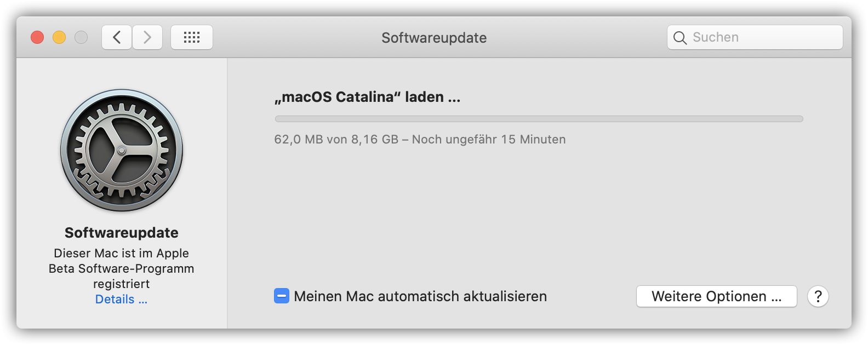Go forward with the right chevron button
This screenshot has width=868, height=345.
pos(147,37)
